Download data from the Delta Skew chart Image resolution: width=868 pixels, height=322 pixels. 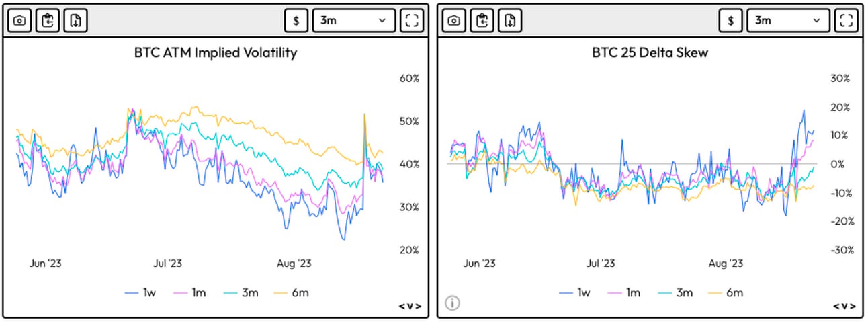[x=511, y=20]
